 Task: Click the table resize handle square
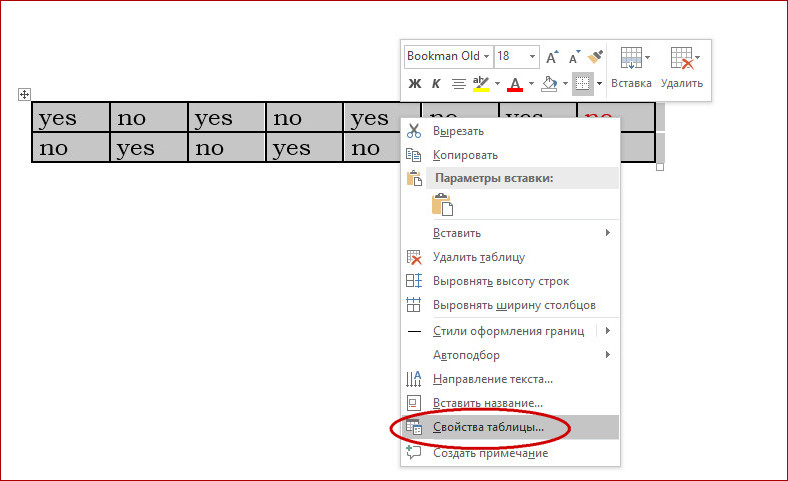(660, 167)
